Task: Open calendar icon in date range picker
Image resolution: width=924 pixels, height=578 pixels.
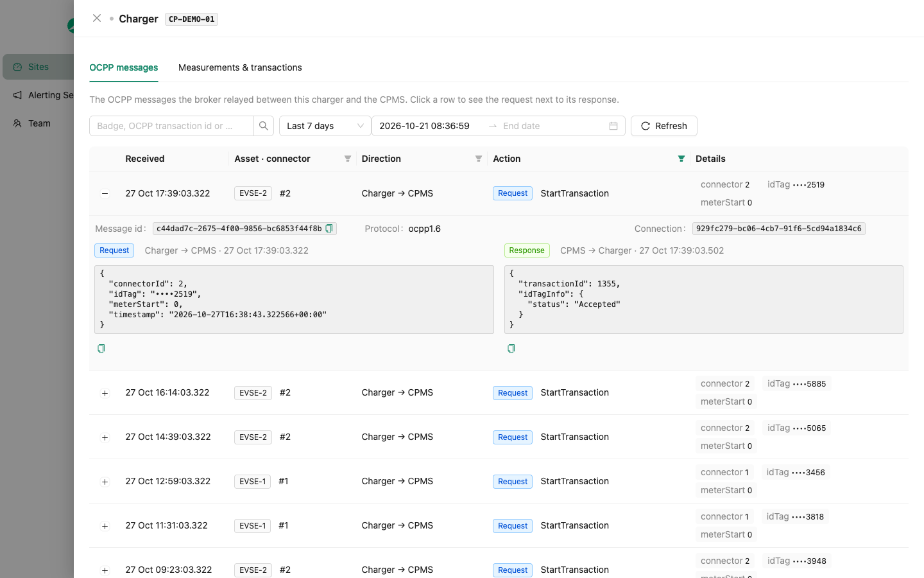Action: point(613,126)
